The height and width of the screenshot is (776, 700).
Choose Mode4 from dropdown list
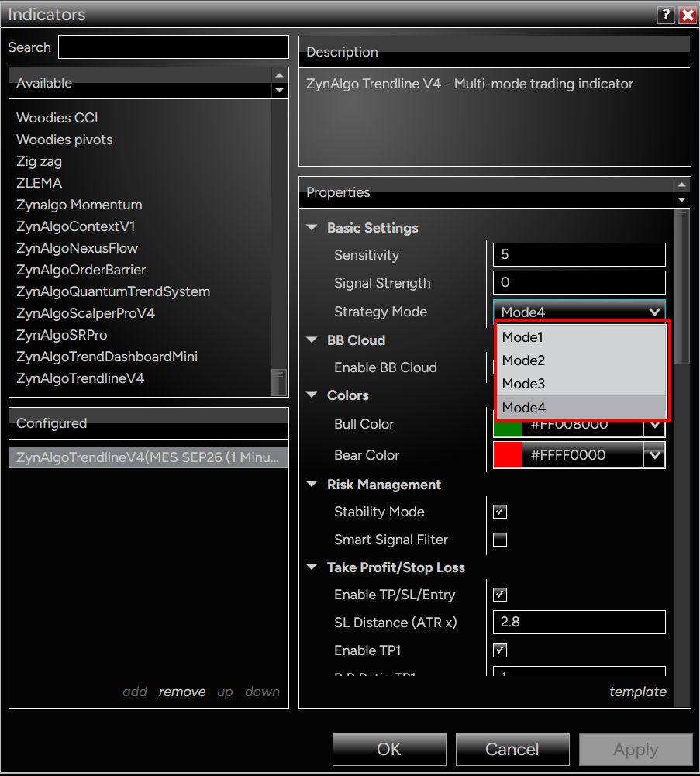coord(581,407)
